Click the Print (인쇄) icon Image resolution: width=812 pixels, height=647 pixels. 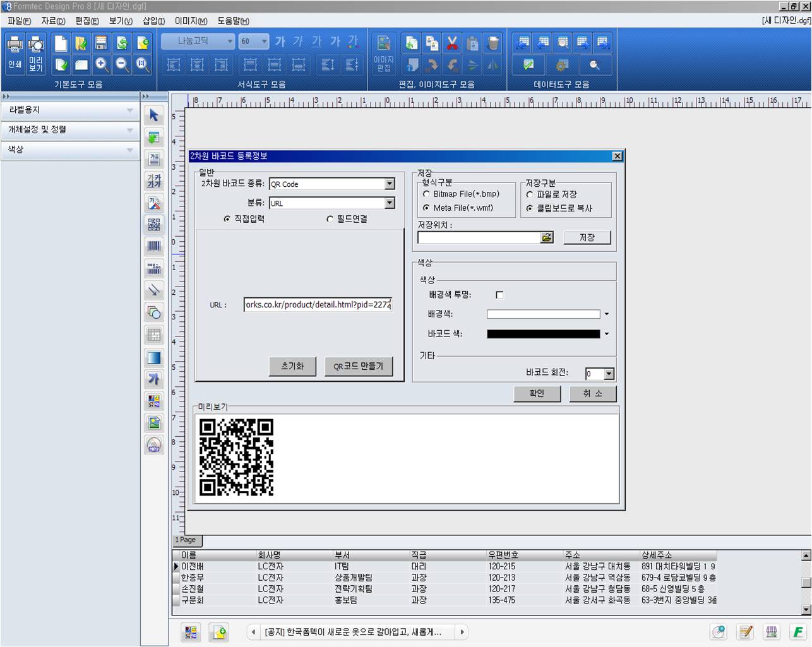15,53
